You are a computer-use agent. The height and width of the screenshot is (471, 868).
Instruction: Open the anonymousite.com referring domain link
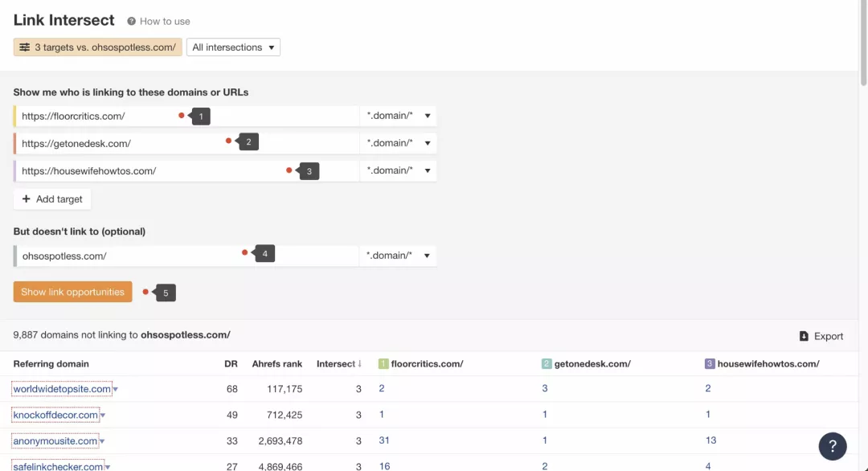[x=55, y=441]
